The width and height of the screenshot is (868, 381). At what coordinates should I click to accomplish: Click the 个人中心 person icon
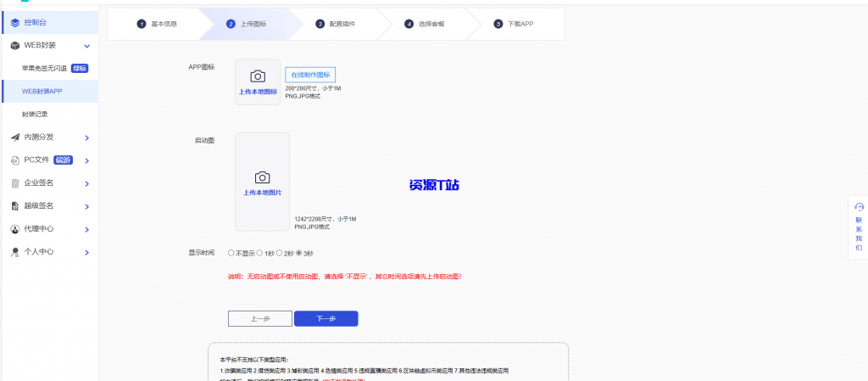point(15,252)
